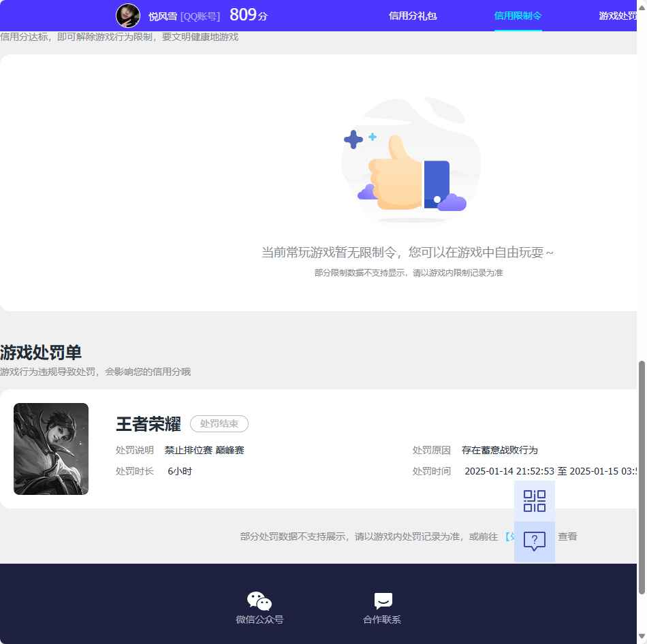
Task: Click the 王者荣耀 hero thumbnail image
Action: pos(51,449)
